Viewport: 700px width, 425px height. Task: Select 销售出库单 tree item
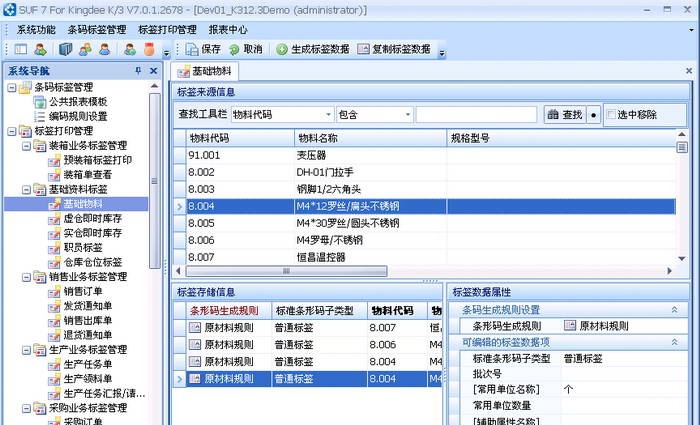tap(88, 321)
